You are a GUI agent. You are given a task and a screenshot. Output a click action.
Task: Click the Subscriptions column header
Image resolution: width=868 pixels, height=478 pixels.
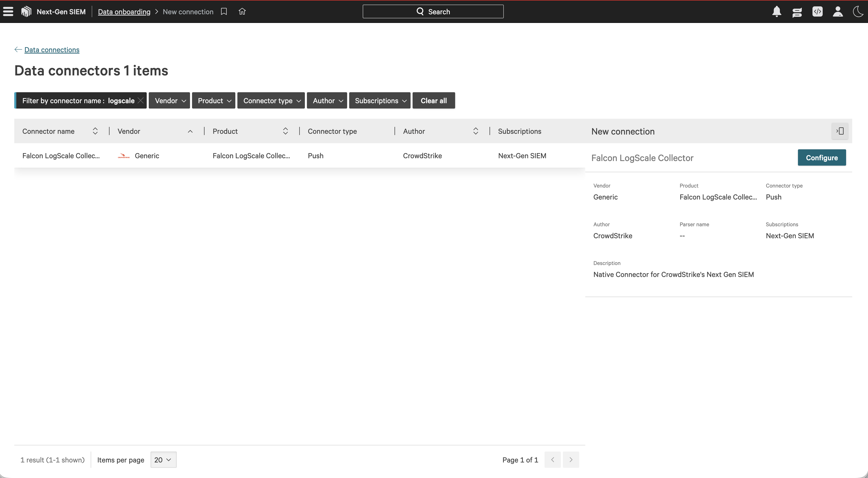pyautogui.click(x=520, y=131)
